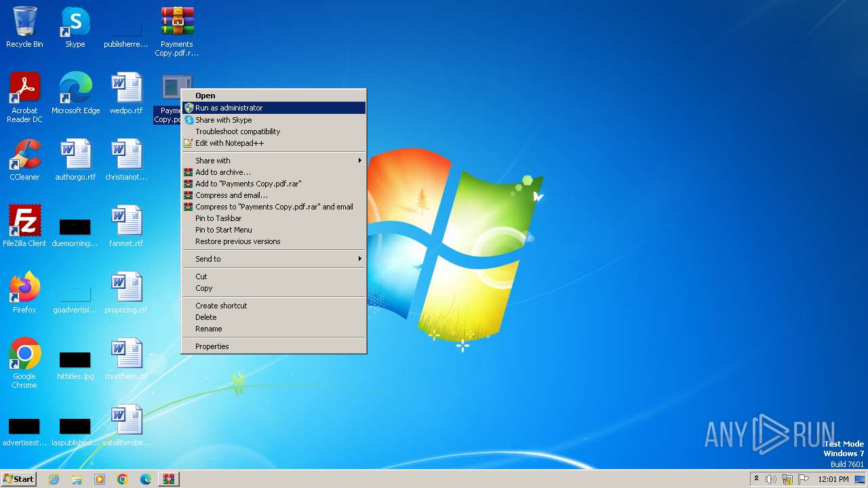Select the publisherre... desktop file
The image size is (868, 488).
click(125, 33)
